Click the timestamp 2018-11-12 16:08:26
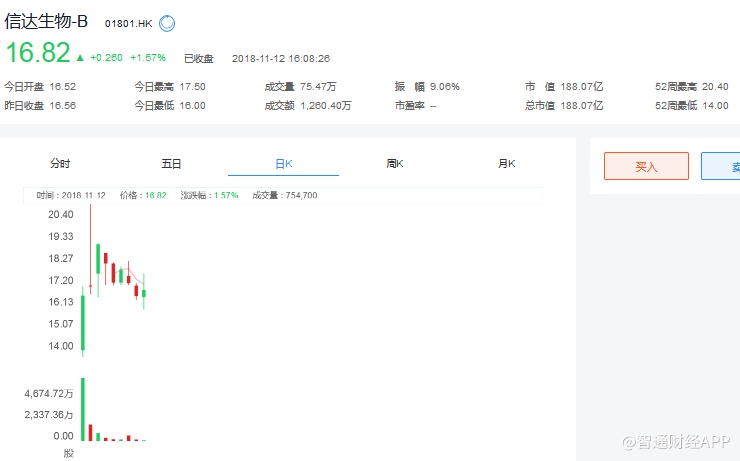This screenshot has width=740, height=461. click(281, 59)
